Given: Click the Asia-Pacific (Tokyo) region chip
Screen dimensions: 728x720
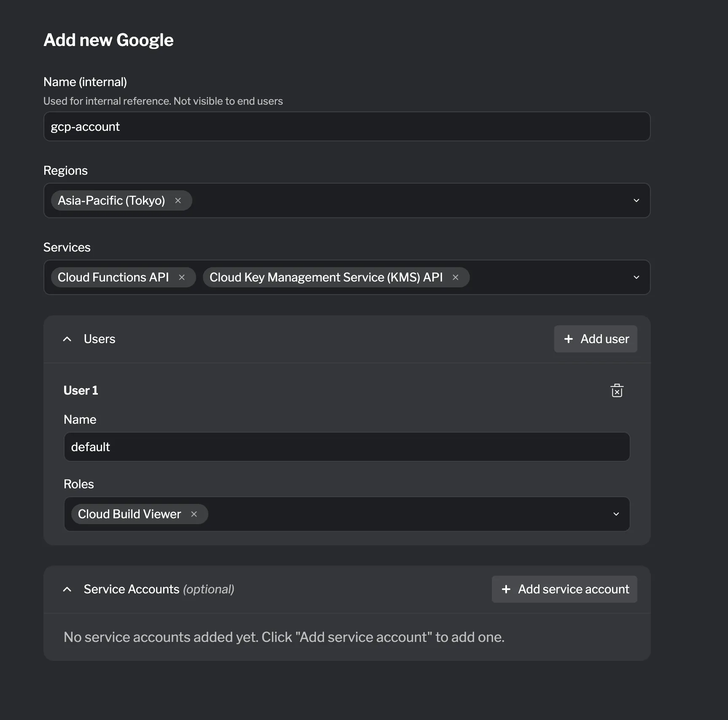Looking at the screenshot, I should pos(111,200).
